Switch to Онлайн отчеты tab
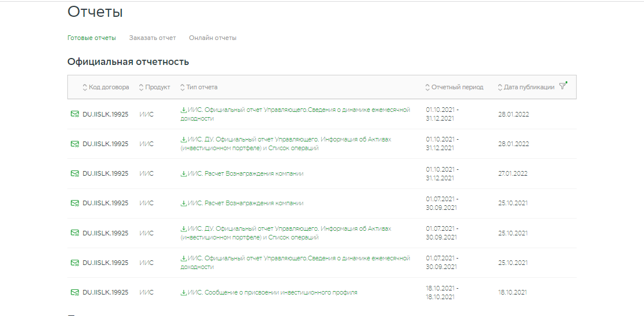This screenshot has width=644, height=316. click(213, 38)
